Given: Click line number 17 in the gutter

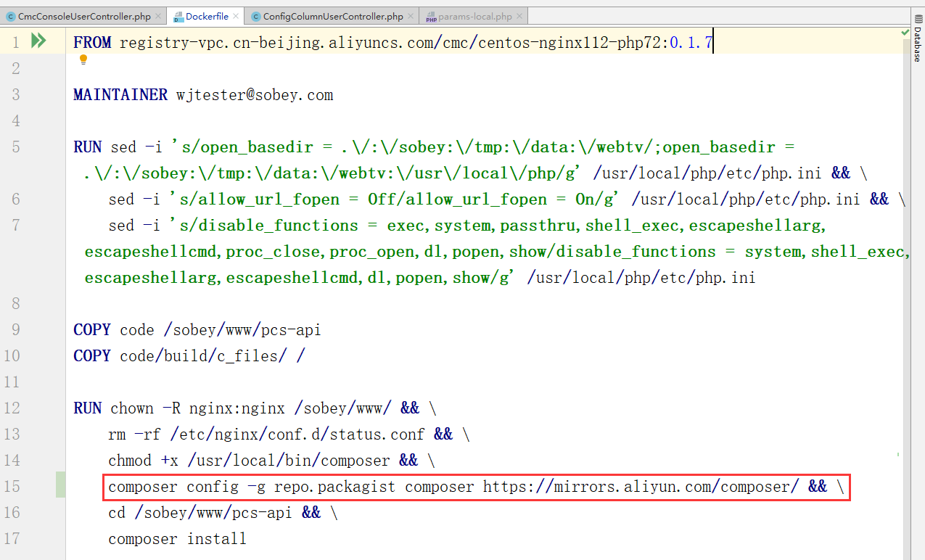Looking at the screenshot, I should (12, 539).
